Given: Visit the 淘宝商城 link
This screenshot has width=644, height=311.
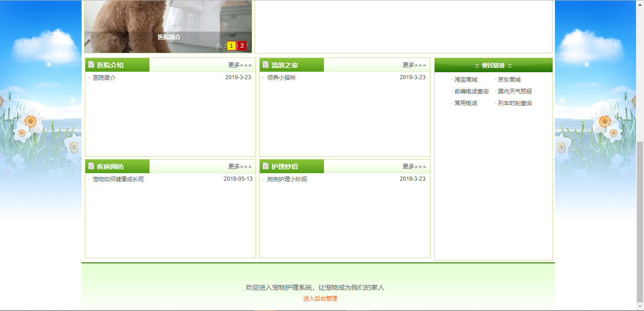Looking at the screenshot, I should point(466,80).
